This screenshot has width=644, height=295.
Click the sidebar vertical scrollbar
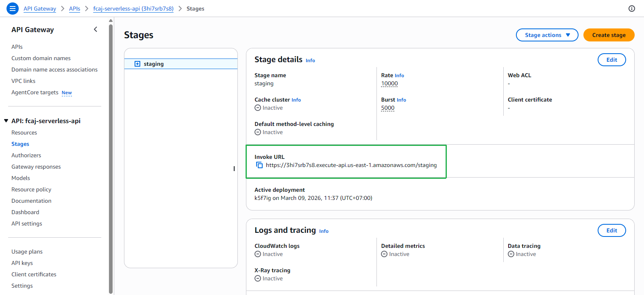(x=111, y=158)
